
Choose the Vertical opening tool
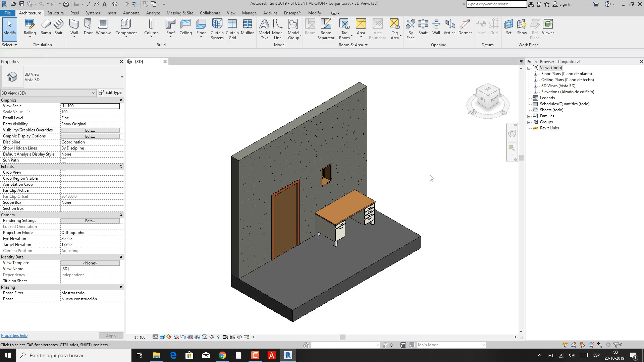tap(450, 27)
